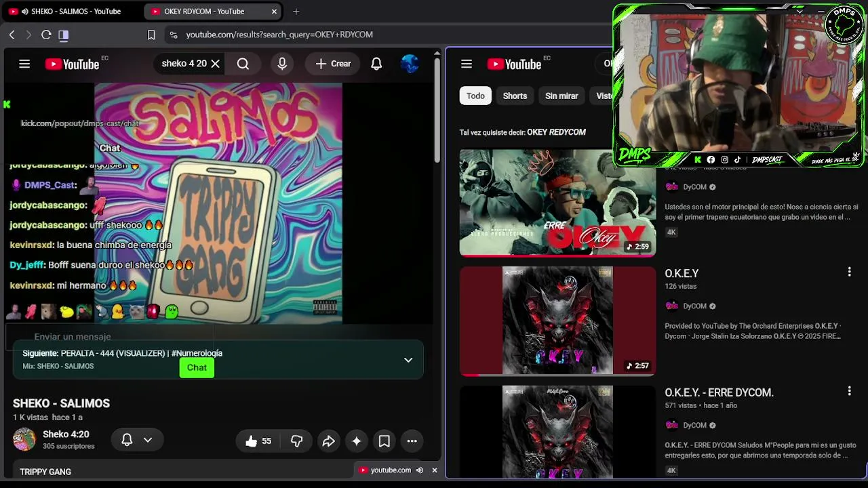Toggle notification bell for Sheko 4:20 channel
This screenshot has height=488, width=868.
click(x=127, y=440)
